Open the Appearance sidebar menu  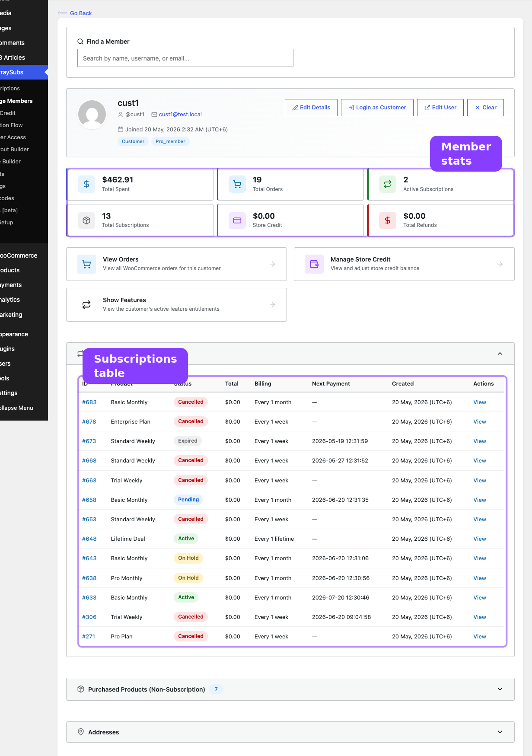point(24,334)
